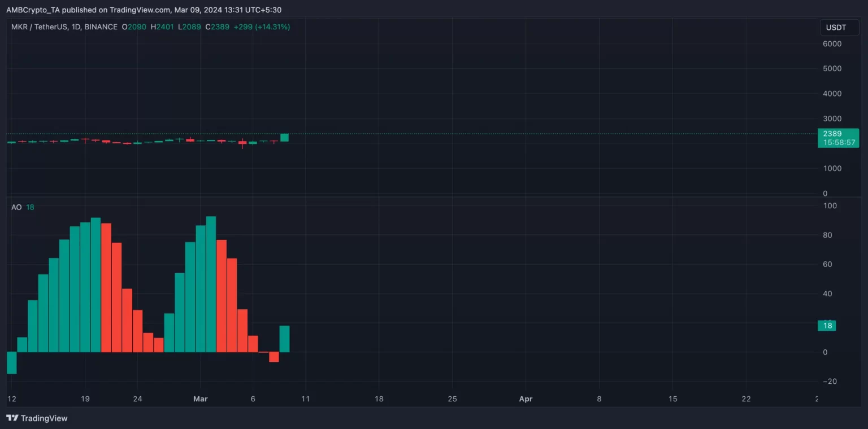Viewport: 868px width, 429px height.
Task: Select the latest large green candle
Action: click(x=284, y=138)
